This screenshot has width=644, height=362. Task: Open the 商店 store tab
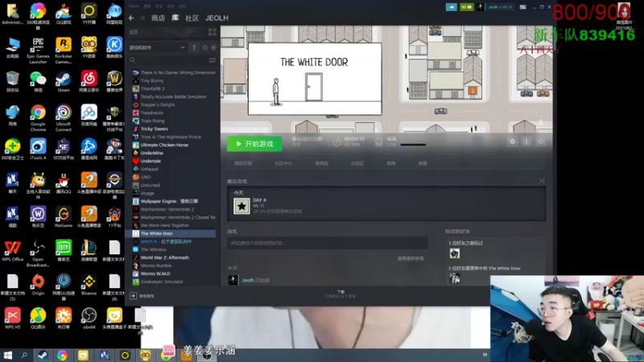(x=158, y=18)
